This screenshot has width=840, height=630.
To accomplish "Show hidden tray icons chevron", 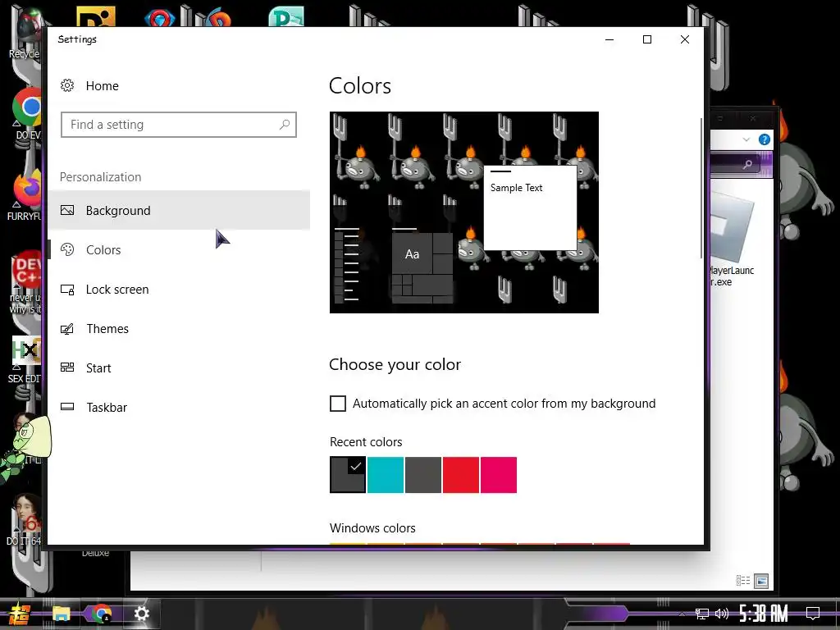I will (682, 614).
